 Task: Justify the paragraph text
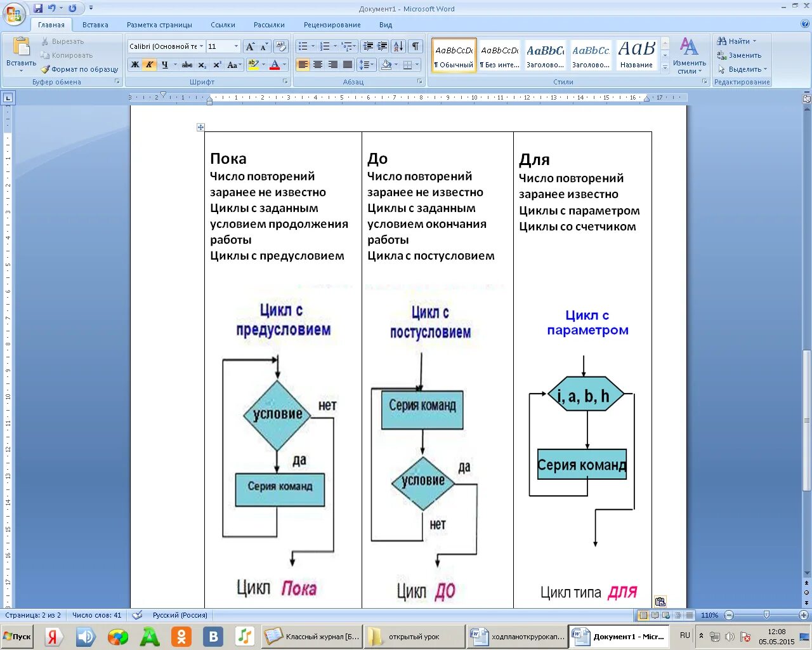click(347, 65)
